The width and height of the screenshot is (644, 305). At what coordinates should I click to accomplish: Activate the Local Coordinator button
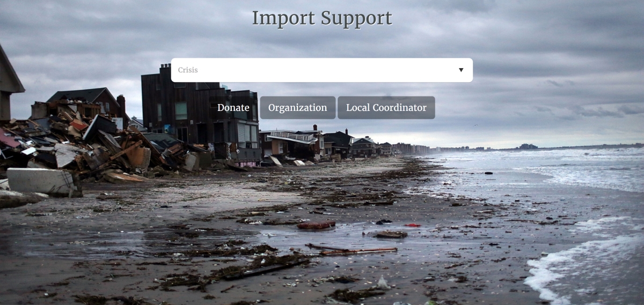tap(386, 108)
